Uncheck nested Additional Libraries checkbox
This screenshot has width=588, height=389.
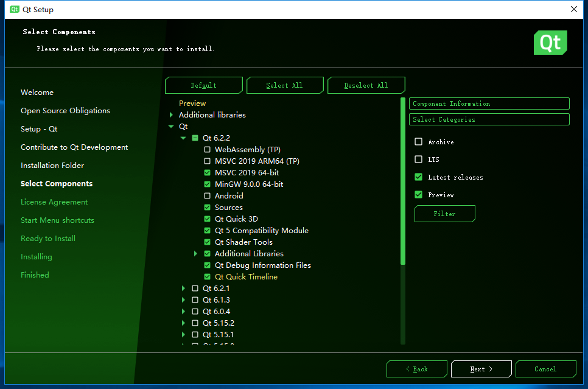[207, 254]
